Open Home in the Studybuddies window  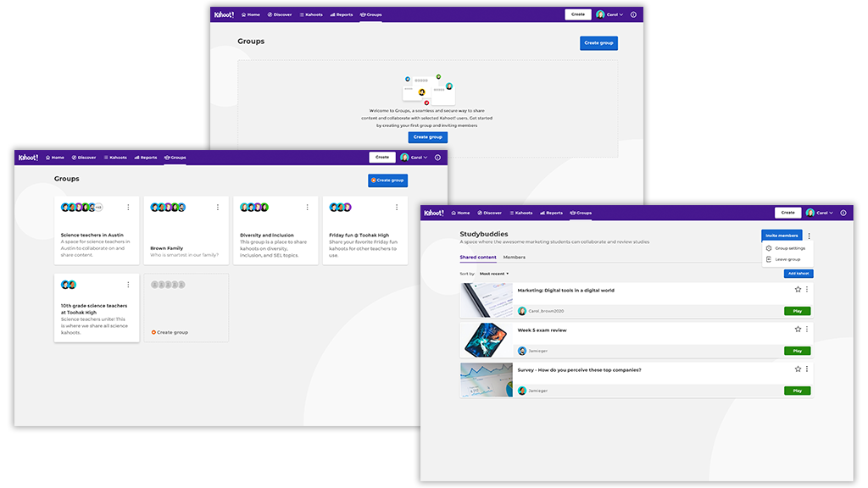point(460,213)
